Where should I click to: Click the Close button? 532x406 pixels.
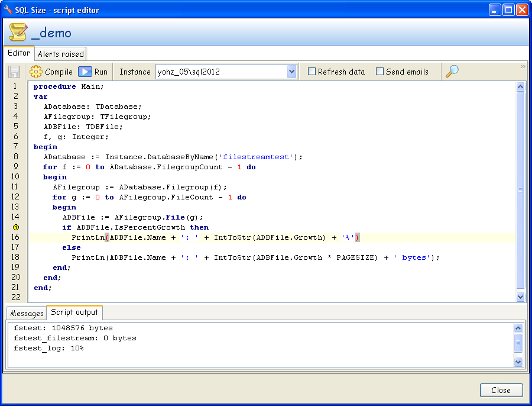(x=501, y=390)
